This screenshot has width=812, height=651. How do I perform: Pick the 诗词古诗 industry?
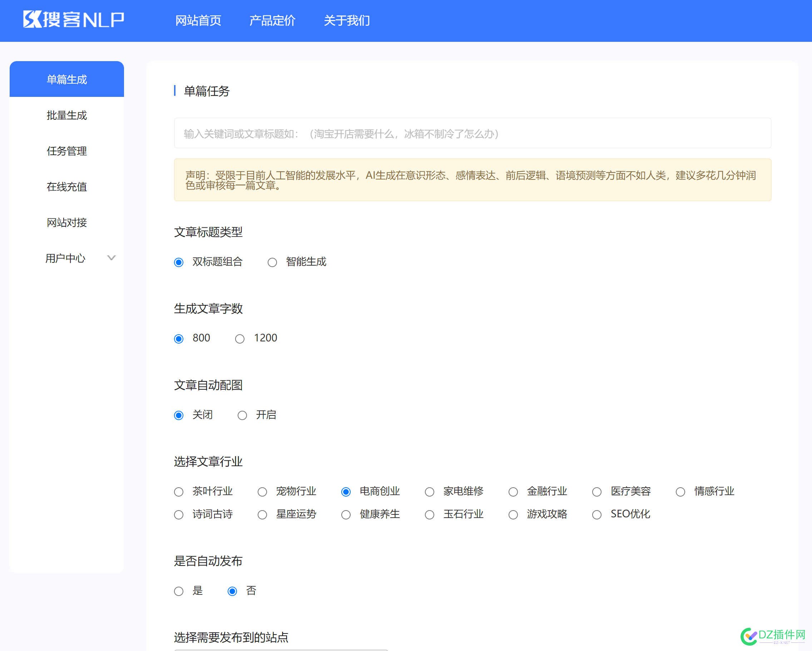(x=179, y=515)
